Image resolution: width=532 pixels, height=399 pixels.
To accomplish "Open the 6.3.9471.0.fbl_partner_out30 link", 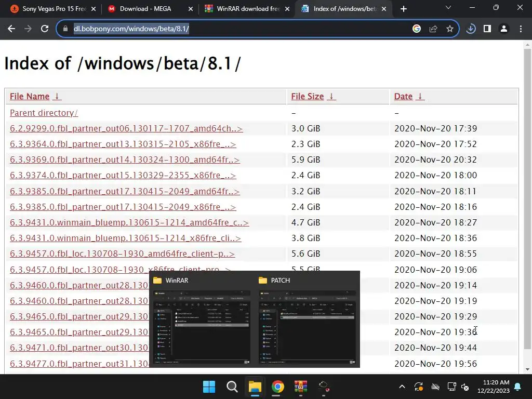I will [x=79, y=348].
